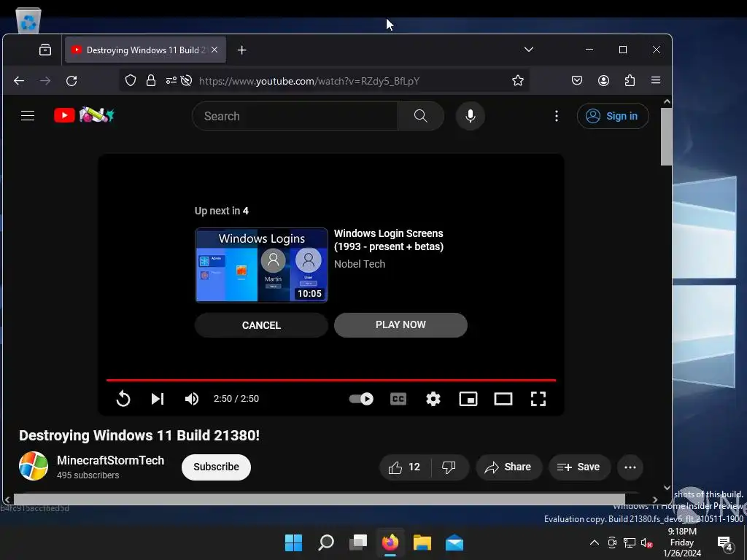The height and width of the screenshot is (560, 747).
Task: Click the Sign in button
Action: pos(613,116)
